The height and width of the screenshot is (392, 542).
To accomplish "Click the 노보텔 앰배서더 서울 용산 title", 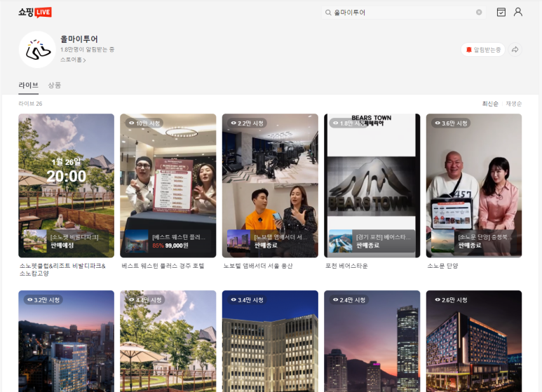I will [x=257, y=266].
